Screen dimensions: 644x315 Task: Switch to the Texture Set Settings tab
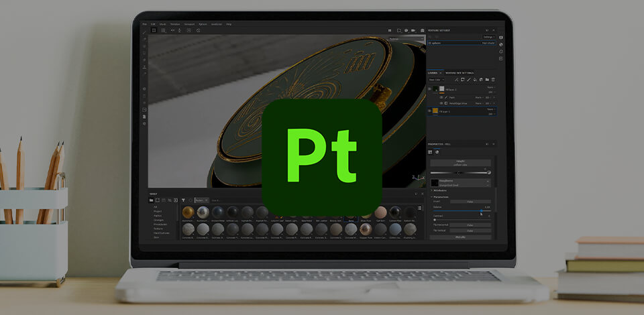460,73
